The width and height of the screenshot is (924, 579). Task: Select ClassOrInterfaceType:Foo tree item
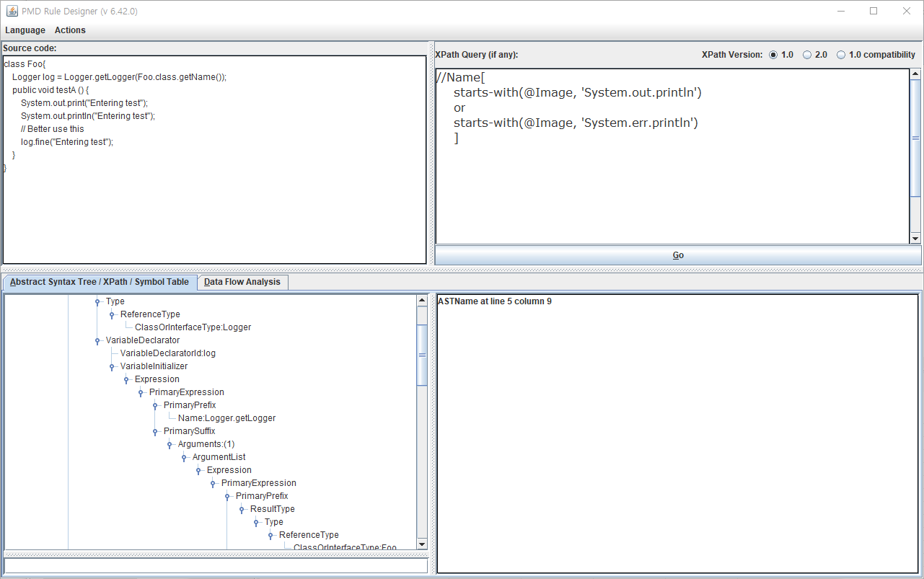point(345,547)
